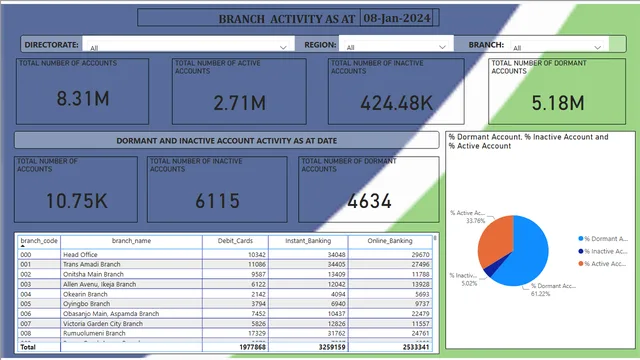The width and height of the screenshot is (640, 360).
Task: Select the 5.18M dormant accounts card
Action: [557, 91]
